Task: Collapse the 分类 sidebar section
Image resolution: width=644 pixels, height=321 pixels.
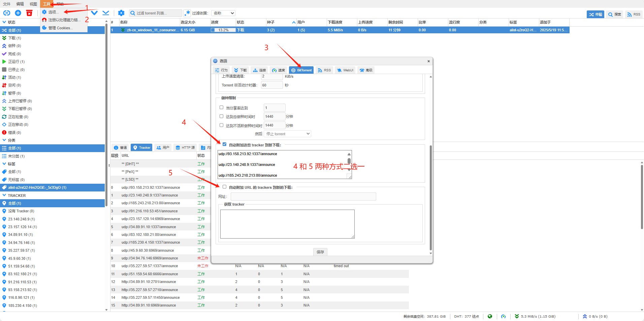Action: click(x=4, y=140)
